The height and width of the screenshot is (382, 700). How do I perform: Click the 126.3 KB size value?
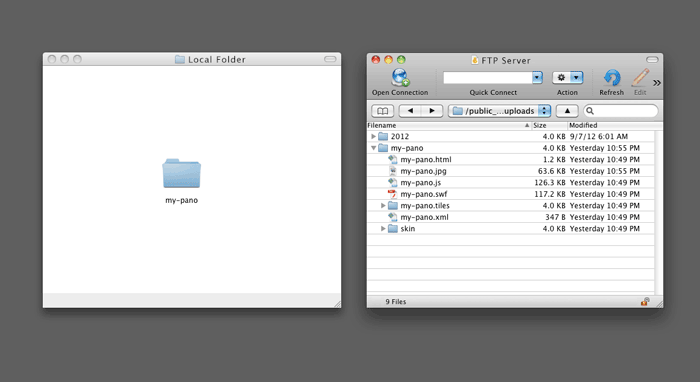(x=550, y=183)
